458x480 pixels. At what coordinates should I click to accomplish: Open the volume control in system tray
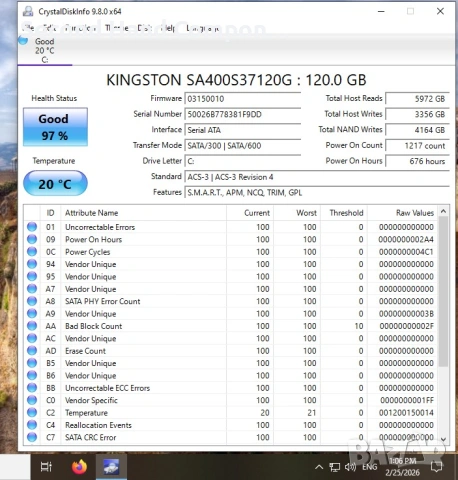350,467
